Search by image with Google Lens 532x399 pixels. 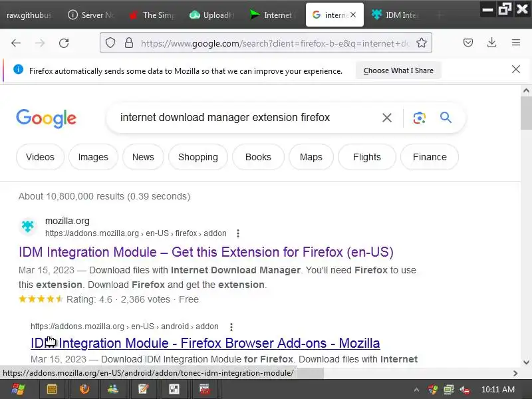tap(420, 118)
